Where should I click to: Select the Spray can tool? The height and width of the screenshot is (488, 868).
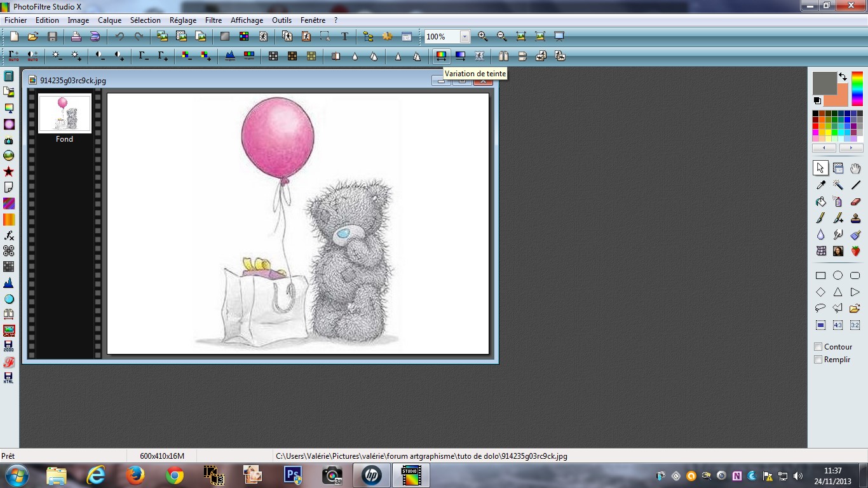pyautogui.click(x=838, y=202)
